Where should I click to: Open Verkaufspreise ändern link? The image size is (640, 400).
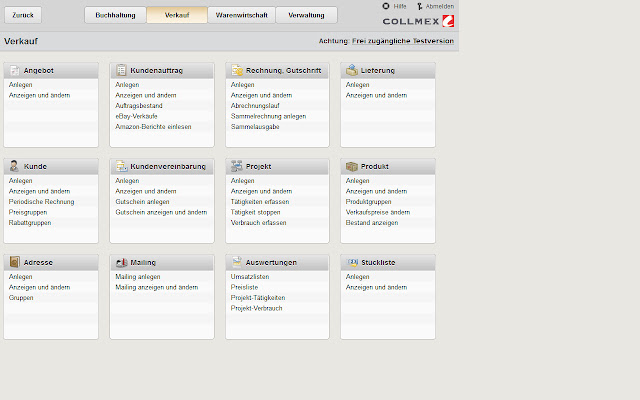pyautogui.click(x=378, y=212)
